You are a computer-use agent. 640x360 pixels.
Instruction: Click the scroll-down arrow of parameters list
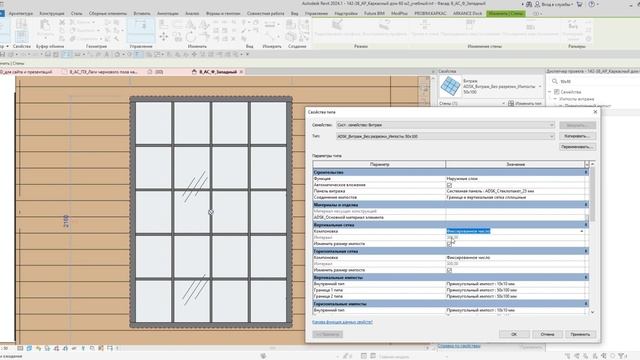point(592,312)
